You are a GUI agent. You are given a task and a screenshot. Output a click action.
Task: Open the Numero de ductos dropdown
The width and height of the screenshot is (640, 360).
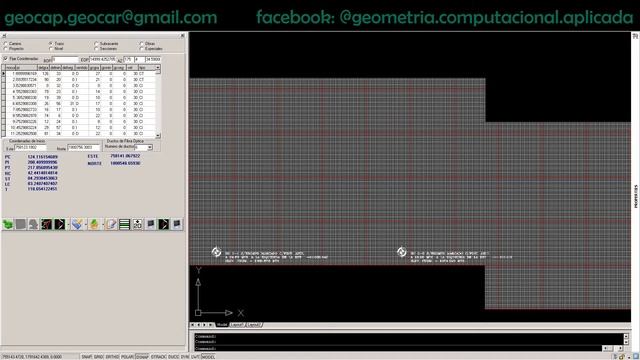point(150,147)
